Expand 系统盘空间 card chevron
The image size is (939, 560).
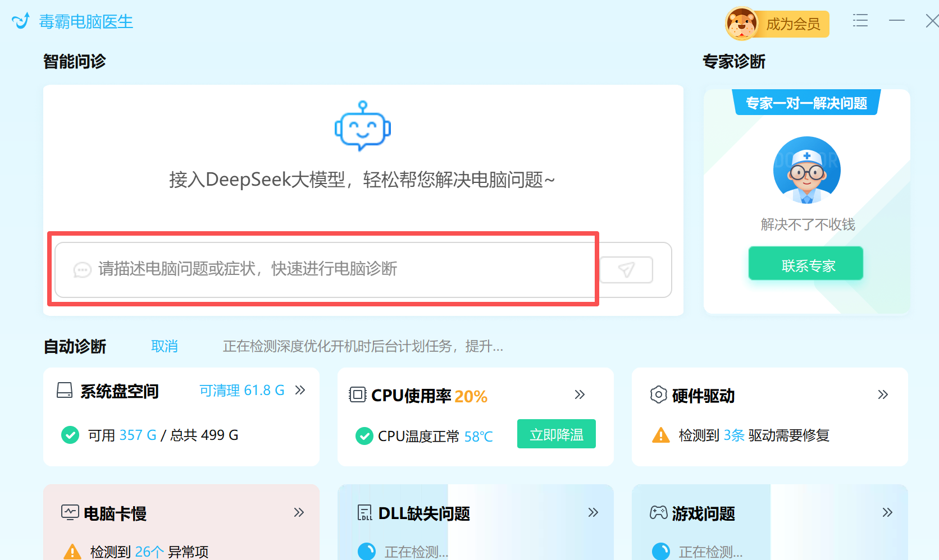(x=300, y=390)
